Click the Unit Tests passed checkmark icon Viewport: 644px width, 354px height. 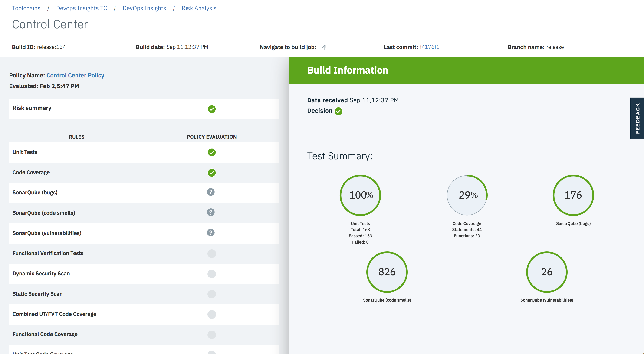211,152
